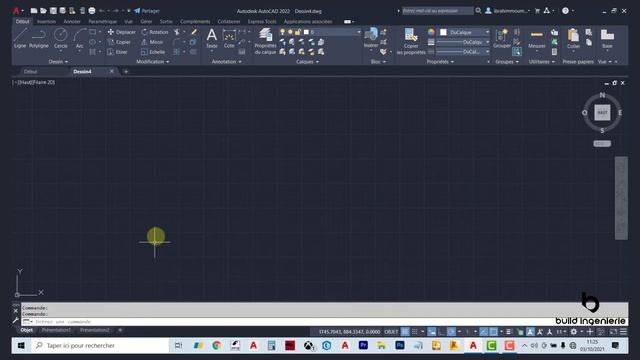The width and height of the screenshot is (640, 360).
Task: Expand the Modification panel
Action: pos(153,62)
